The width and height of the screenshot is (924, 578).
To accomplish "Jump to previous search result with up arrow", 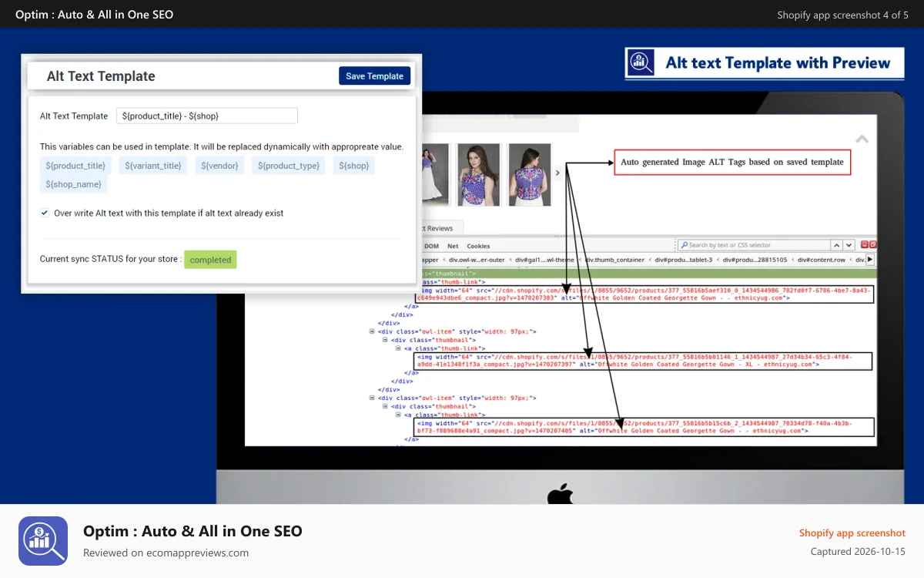I will coord(837,245).
